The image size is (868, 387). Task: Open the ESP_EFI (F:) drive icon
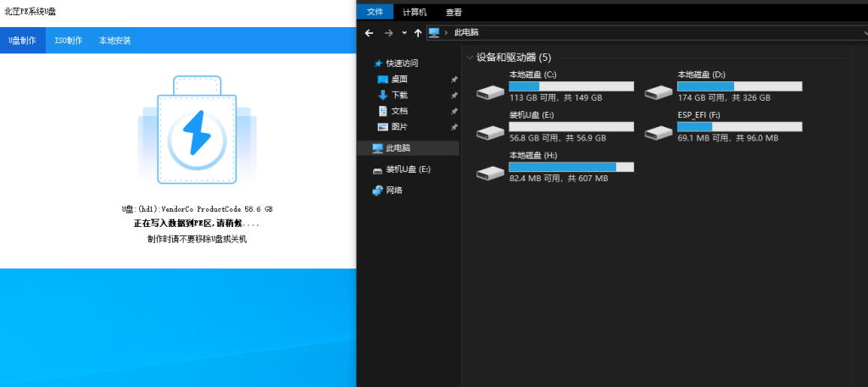658,132
